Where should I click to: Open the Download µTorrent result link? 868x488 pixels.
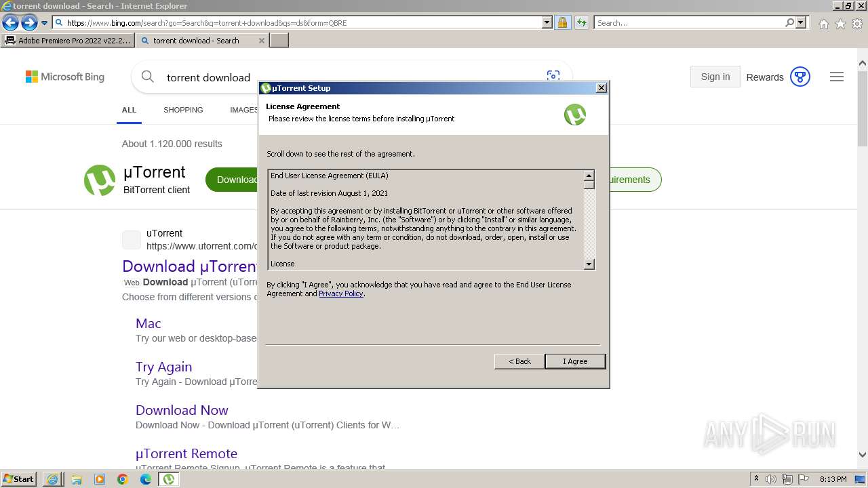pyautogui.click(x=190, y=266)
